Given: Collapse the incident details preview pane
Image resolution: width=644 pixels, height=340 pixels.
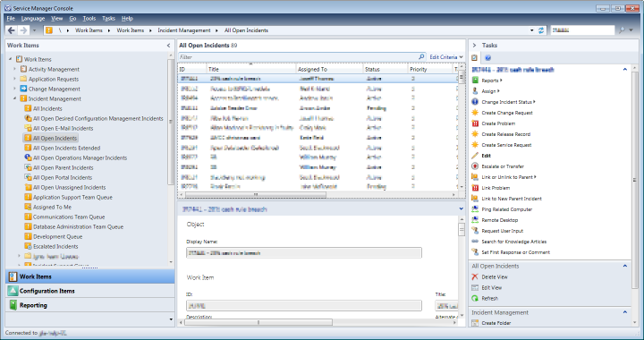Looking at the screenshot, I should click(462, 209).
